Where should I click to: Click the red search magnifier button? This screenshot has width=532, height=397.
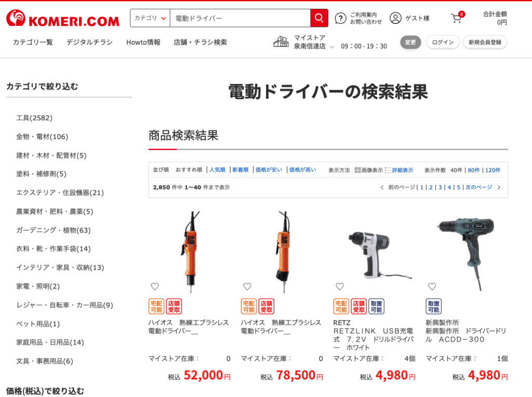point(319,18)
